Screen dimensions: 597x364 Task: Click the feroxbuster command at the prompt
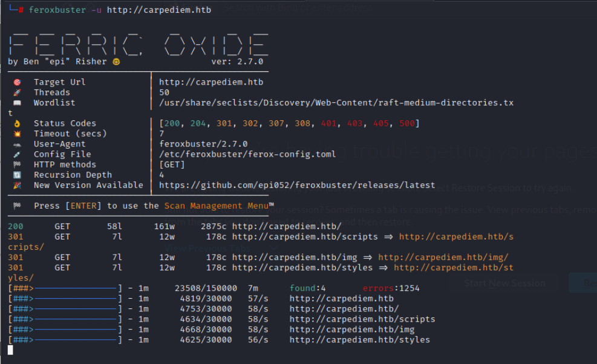(57, 10)
